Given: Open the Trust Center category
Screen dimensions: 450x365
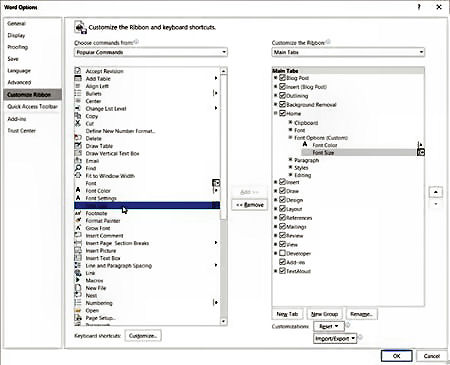Looking at the screenshot, I should point(22,130).
